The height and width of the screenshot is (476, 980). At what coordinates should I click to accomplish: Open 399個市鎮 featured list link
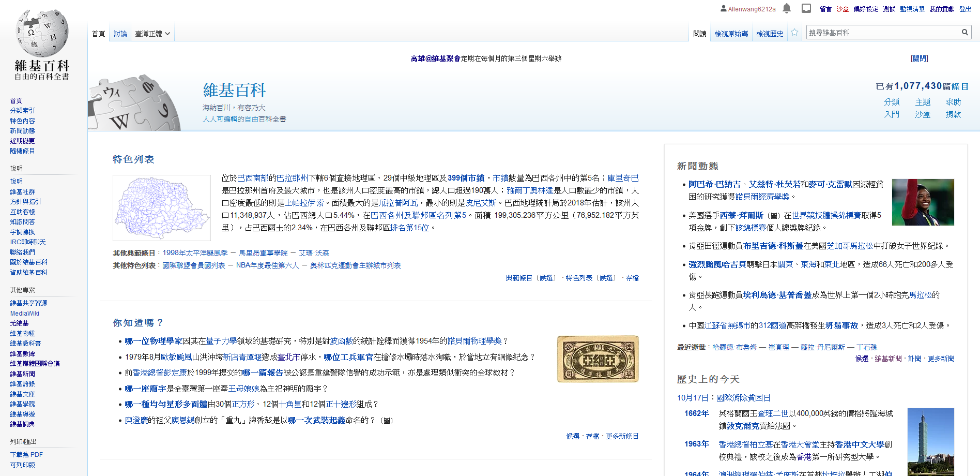466,178
